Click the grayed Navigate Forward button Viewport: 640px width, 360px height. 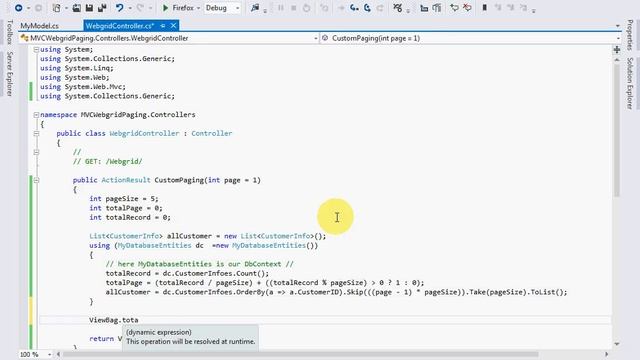click(x=38, y=8)
